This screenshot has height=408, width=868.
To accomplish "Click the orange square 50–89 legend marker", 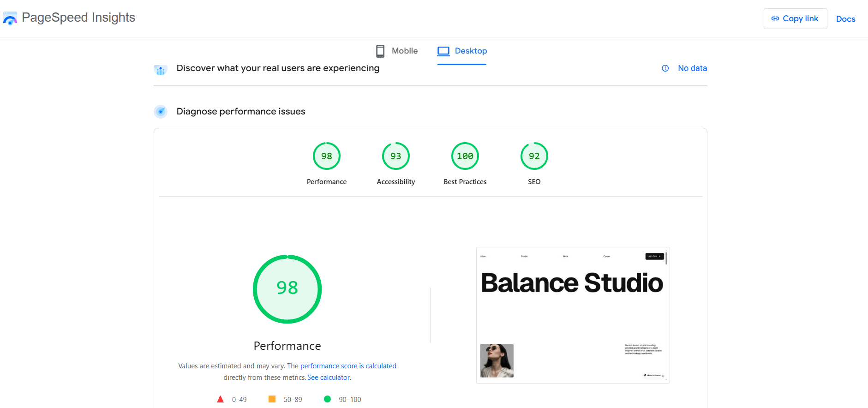I will pos(272,399).
